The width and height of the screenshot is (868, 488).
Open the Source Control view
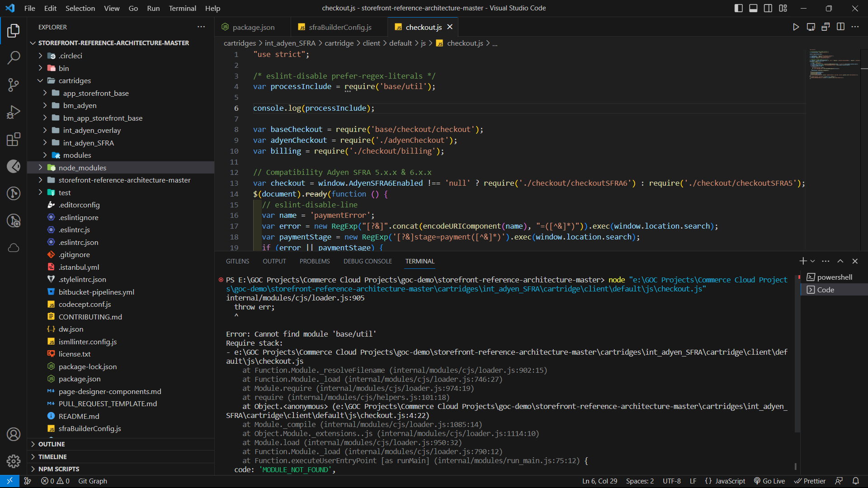[14, 85]
